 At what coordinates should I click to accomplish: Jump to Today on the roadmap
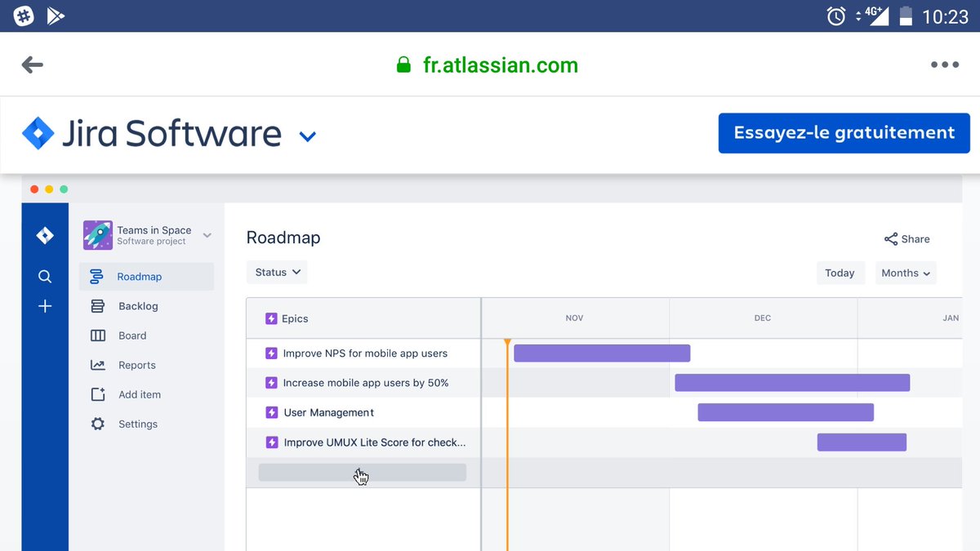(x=840, y=273)
